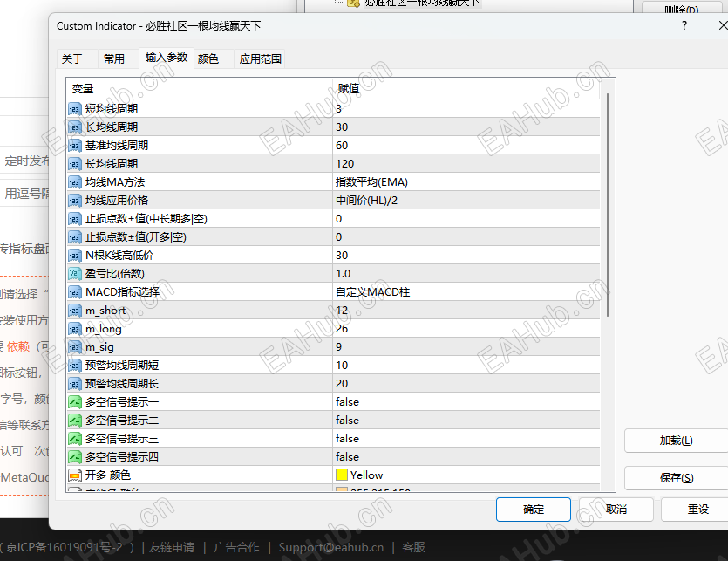Open the 客服 footer link
Screen dimensions: 728x561
[x=413, y=548]
